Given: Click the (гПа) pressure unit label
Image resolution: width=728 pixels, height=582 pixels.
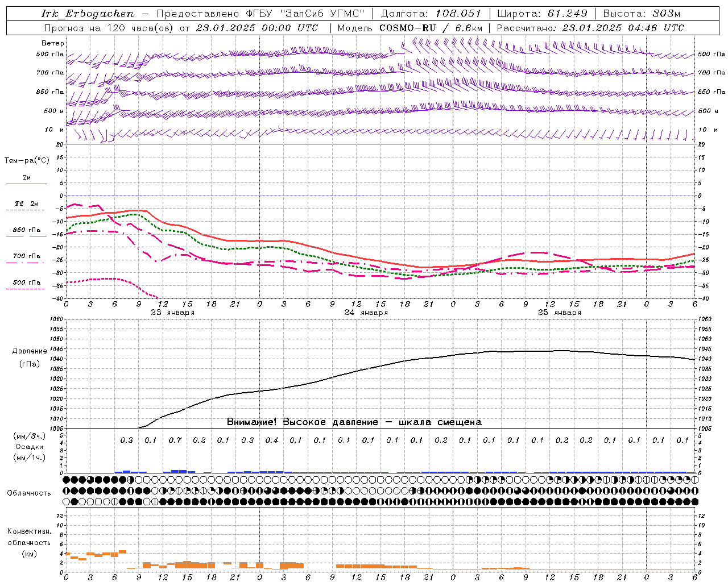Looking at the screenshot, I should [30, 364].
